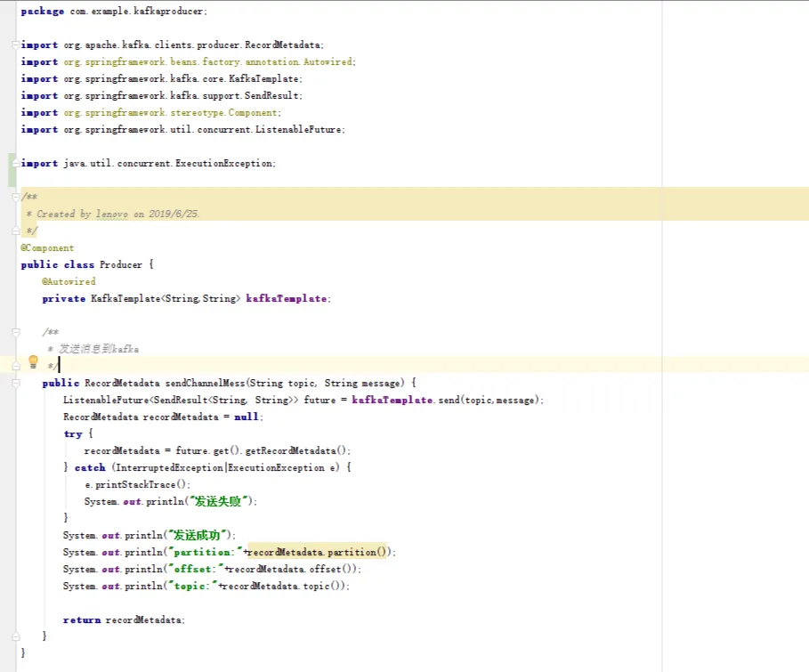Image resolution: width=809 pixels, height=672 pixels.
Task: Click fold end marker next to the lightbulb
Action: click(16, 366)
